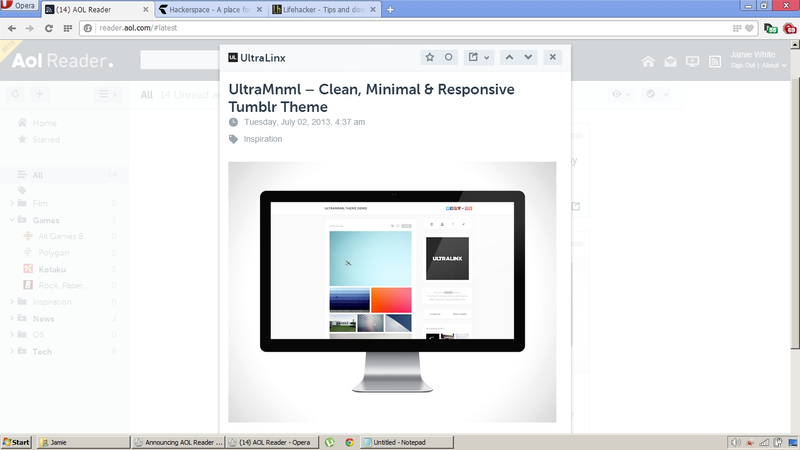800x450 pixels.
Task: Click Sign Out link
Action: point(742,65)
